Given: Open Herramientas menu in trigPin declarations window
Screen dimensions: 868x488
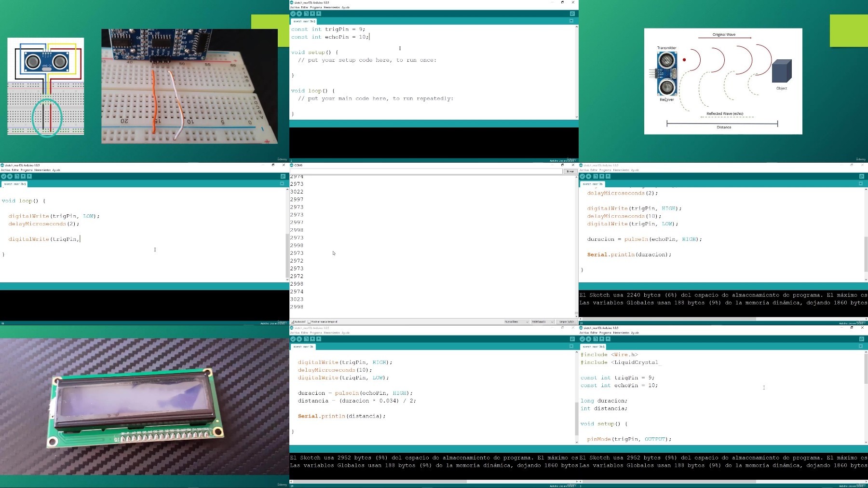Looking at the screenshot, I should point(331,7).
